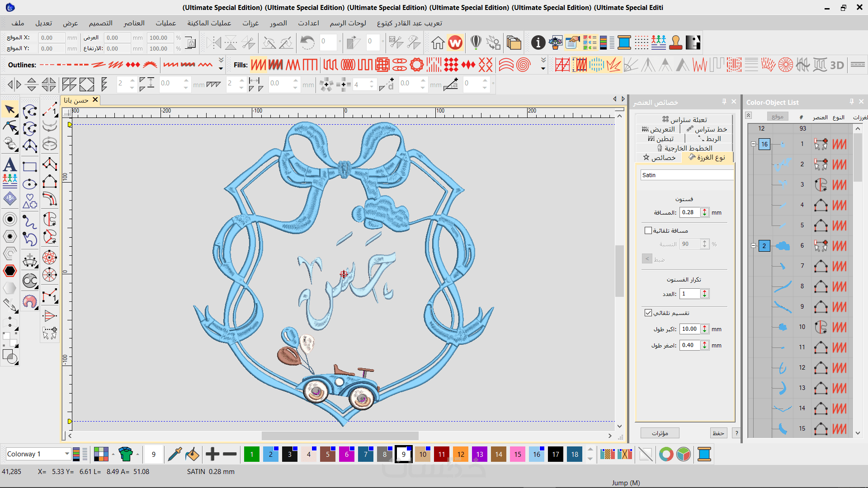Switch to the خصائص tab
This screenshot has width=868, height=488.
(x=659, y=157)
